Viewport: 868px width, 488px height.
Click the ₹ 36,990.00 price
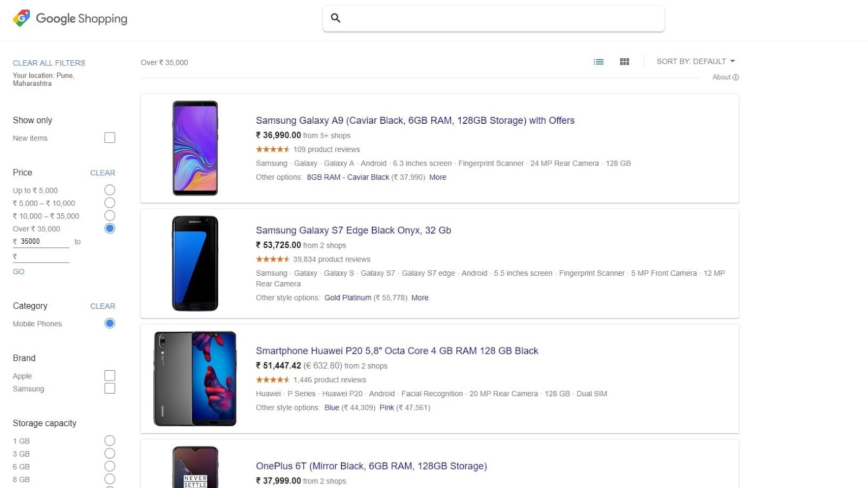(278, 135)
